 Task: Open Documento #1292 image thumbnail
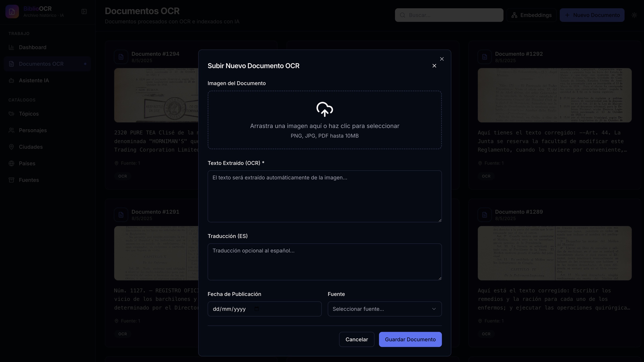click(554, 95)
